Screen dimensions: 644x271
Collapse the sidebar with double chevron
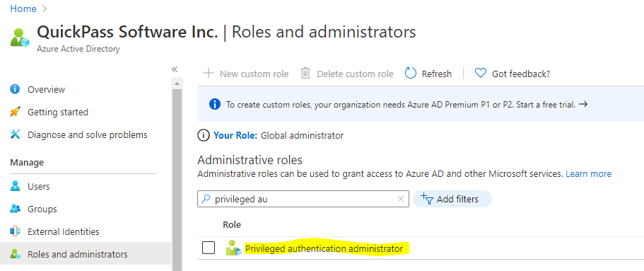tap(175, 69)
